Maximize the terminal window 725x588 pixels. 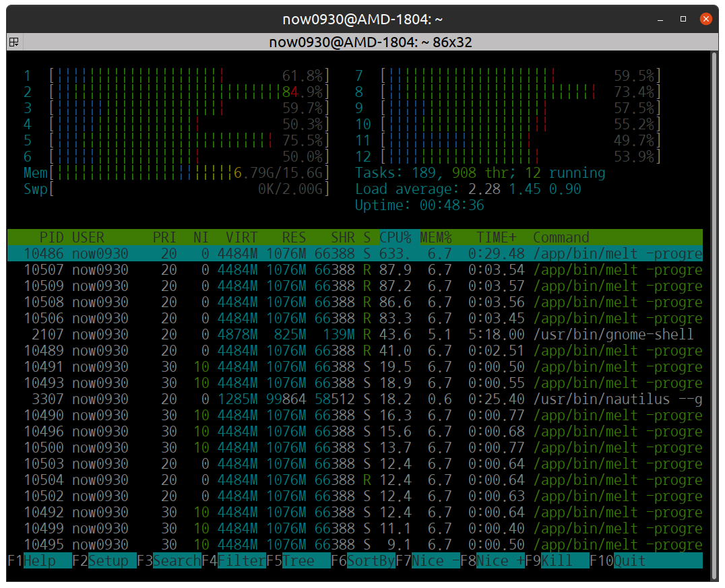click(683, 19)
